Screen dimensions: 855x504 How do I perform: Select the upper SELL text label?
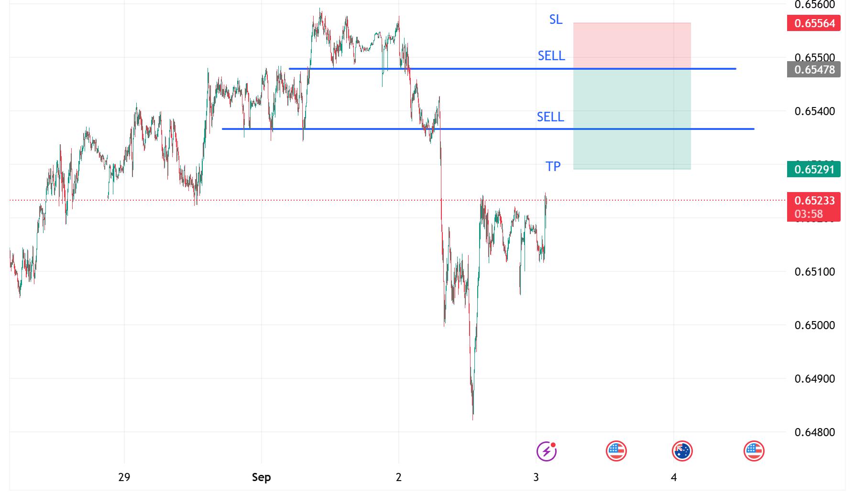[551, 56]
